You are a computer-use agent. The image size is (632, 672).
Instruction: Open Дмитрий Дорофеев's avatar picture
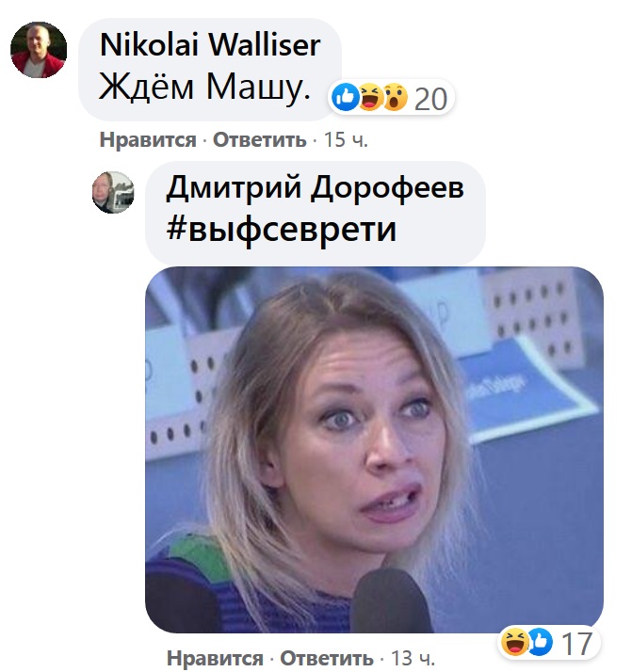pyautogui.click(x=113, y=192)
